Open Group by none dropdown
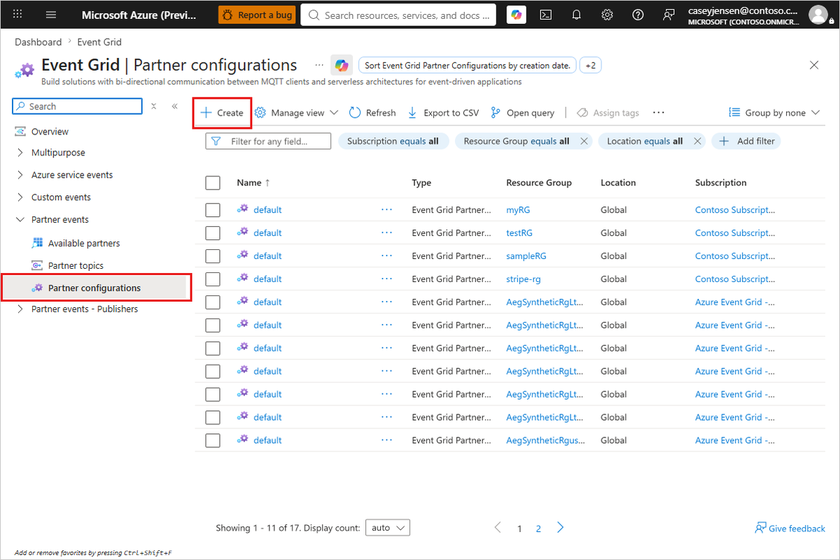The image size is (840, 560). pos(774,113)
